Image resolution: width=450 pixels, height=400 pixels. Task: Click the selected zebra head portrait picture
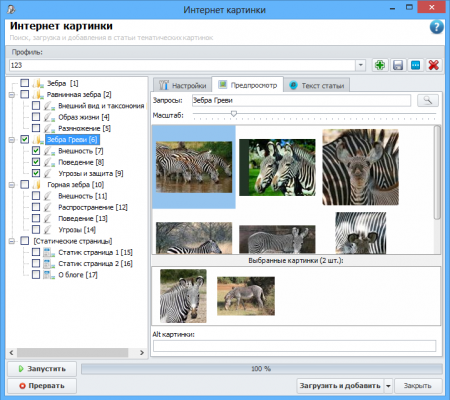click(183, 296)
